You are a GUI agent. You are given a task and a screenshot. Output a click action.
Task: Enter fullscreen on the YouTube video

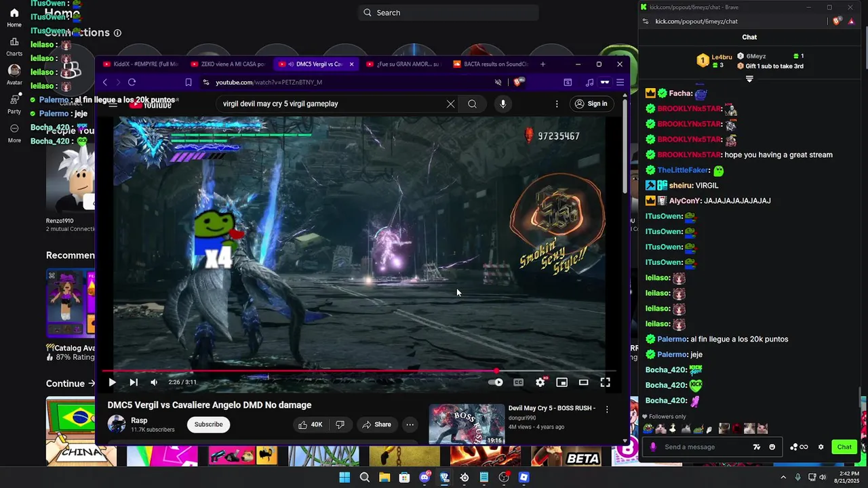pos(605,382)
